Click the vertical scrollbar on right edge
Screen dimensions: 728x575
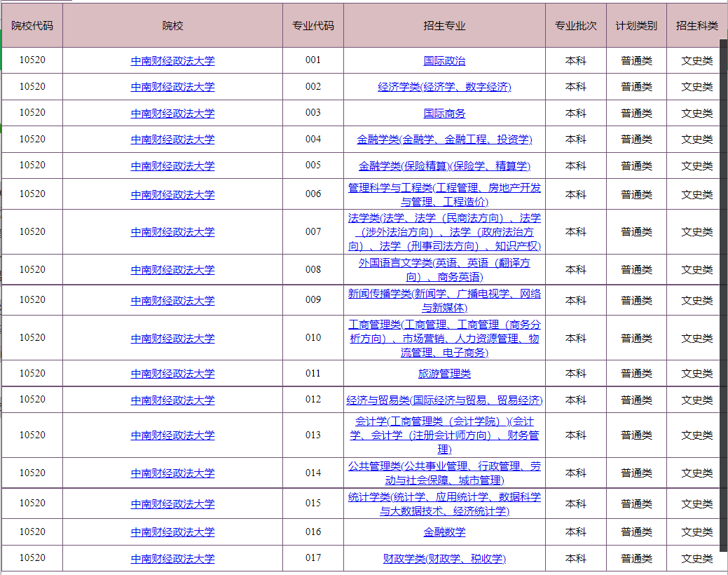tap(723, 296)
